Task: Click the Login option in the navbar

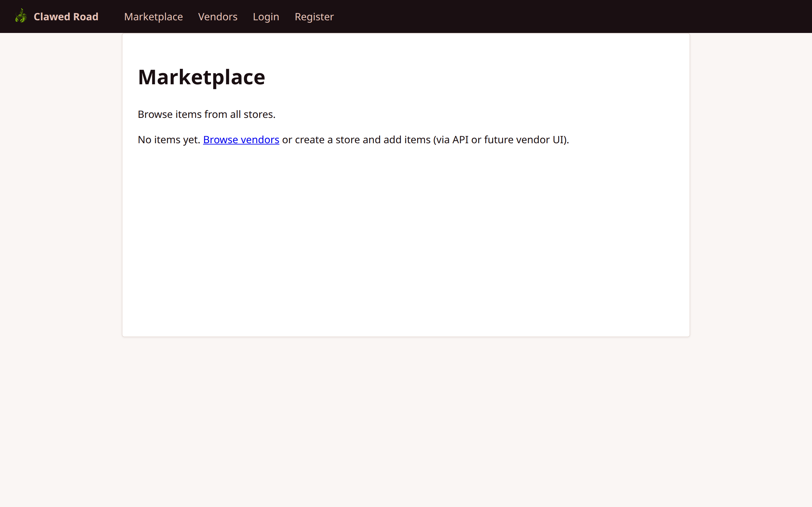Action: click(266, 16)
